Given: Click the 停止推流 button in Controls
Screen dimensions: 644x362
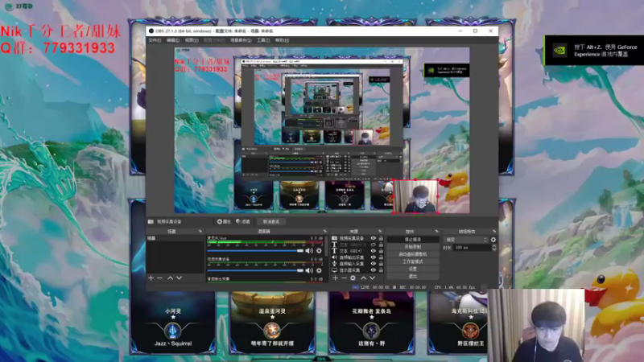Looking at the screenshot, I should coord(413,239).
